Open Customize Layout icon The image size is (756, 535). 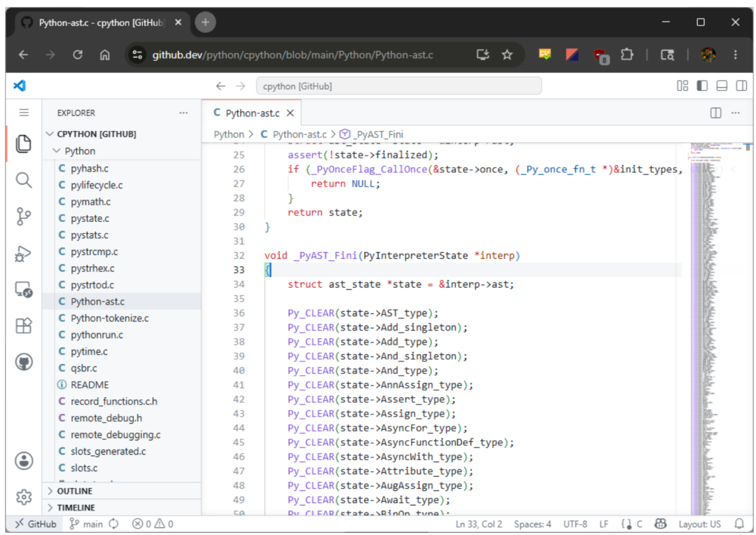682,86
